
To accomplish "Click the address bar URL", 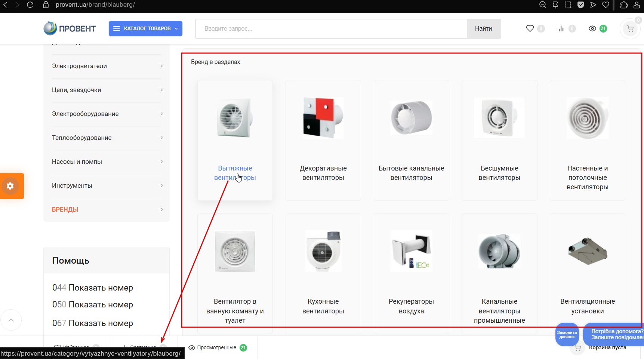I will (95, 5).
